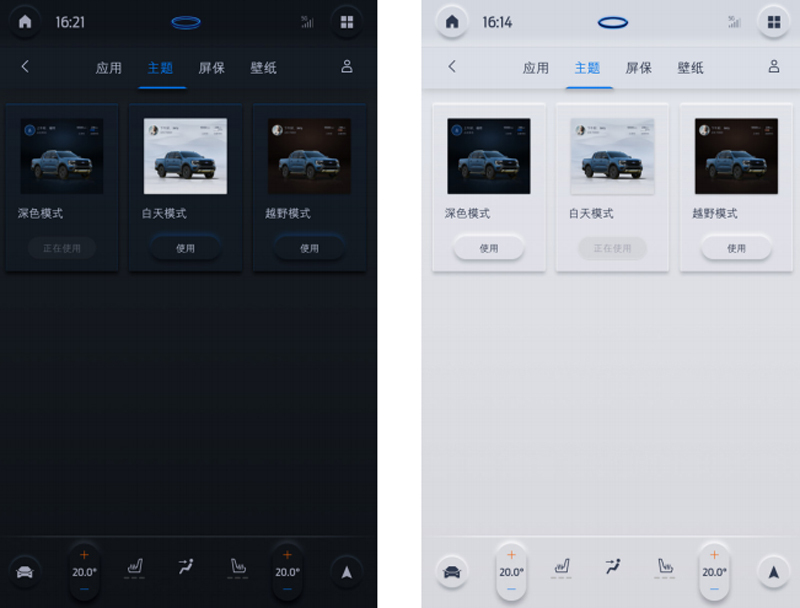
Task: Tap blue oval logo on the dark screen
Action: (x=186, y=22)
